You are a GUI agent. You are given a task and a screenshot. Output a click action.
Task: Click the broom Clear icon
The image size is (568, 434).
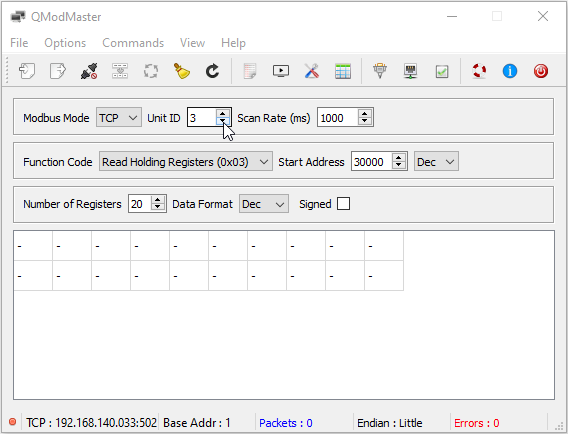tap(182, 71)
